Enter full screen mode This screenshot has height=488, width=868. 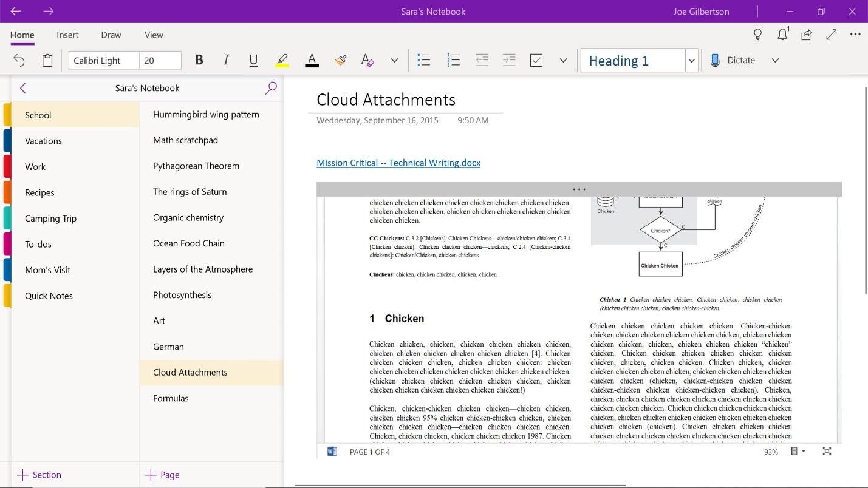click(832, 35)
